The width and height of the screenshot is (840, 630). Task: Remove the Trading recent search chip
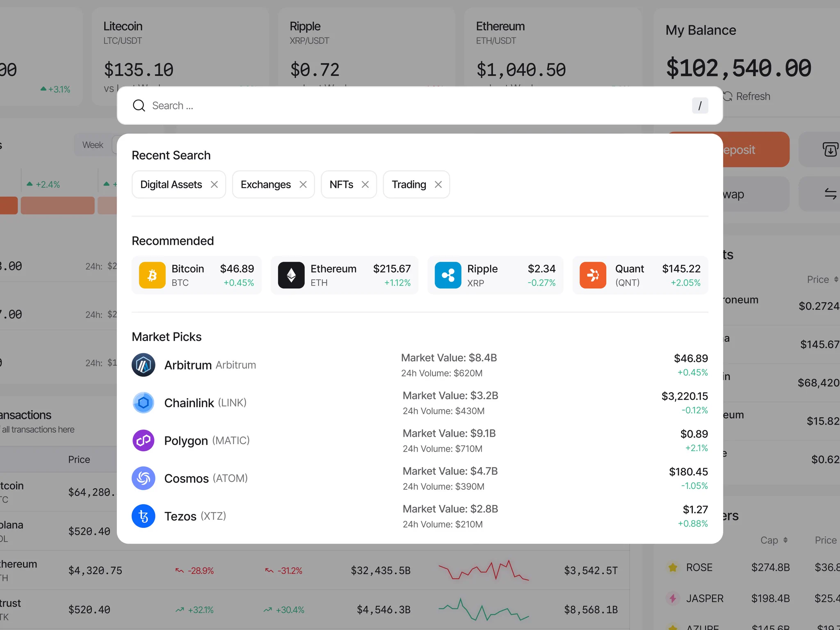pyautogui.click(x=438, y=185)
